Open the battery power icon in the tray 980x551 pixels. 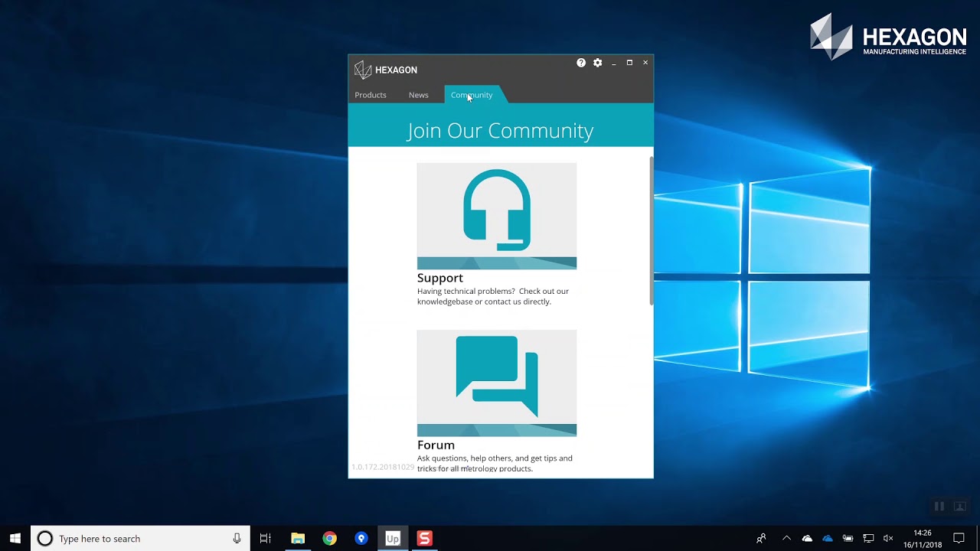tap(848, 539)
